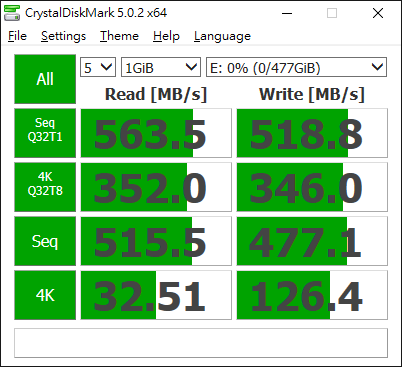This screenshot has width=402, height=367.
Task: Start the Seq Q32T1 benchmark
Action: point(45,133)
